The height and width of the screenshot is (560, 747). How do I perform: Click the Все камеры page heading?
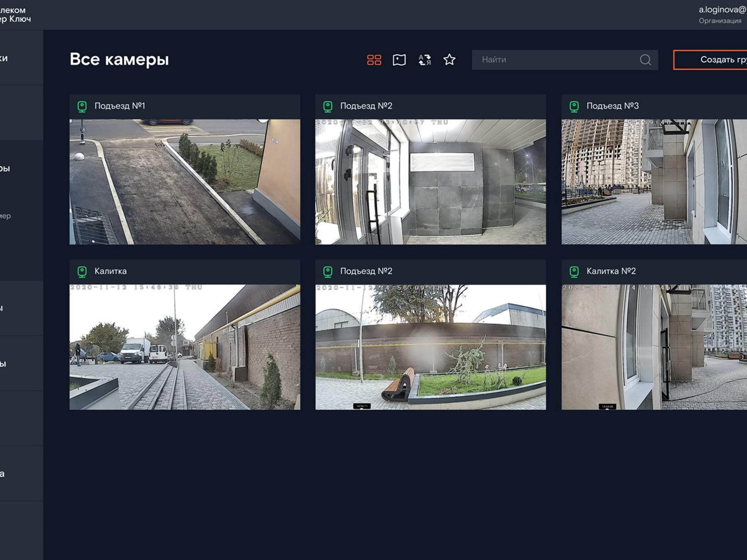tap(119, 59)
